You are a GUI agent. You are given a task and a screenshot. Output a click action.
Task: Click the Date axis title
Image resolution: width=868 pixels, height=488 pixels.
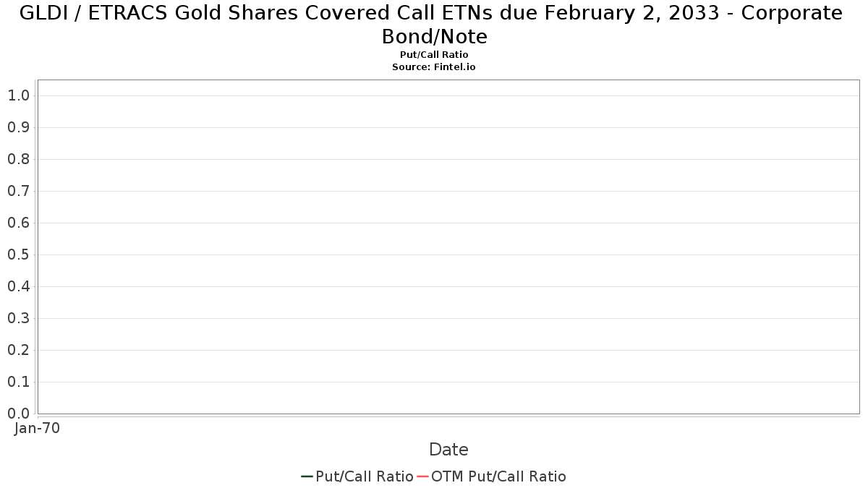pos(448,450)
